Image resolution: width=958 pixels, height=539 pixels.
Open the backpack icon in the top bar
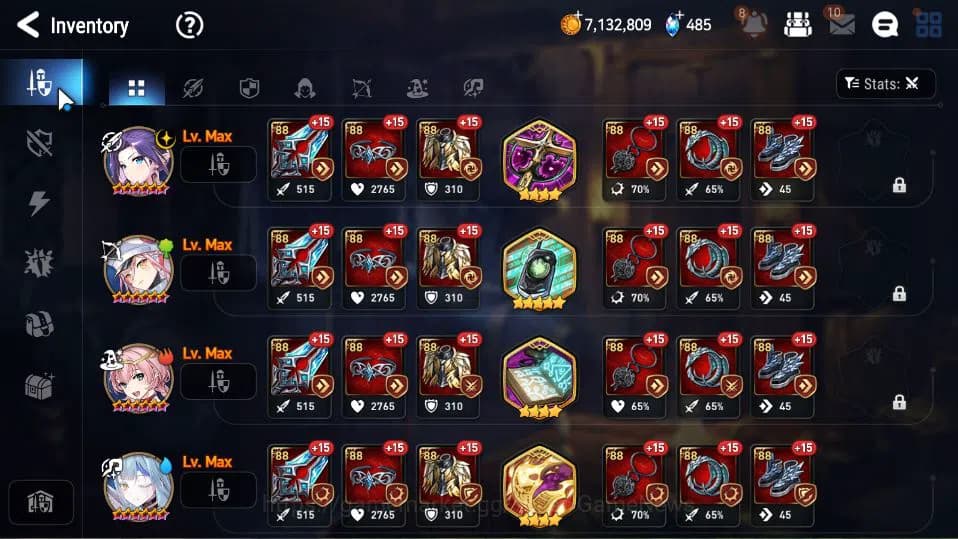point(797,25)
